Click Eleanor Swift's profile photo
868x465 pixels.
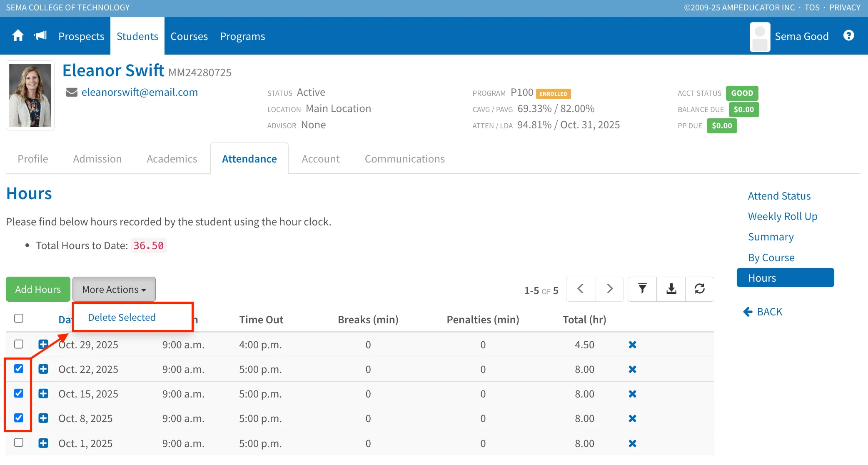pos(30,95)
